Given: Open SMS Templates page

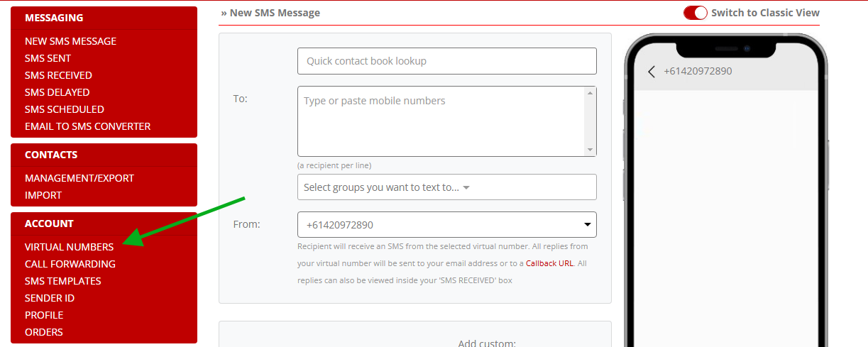Looking at the screenshot, I should click(63, 281).
